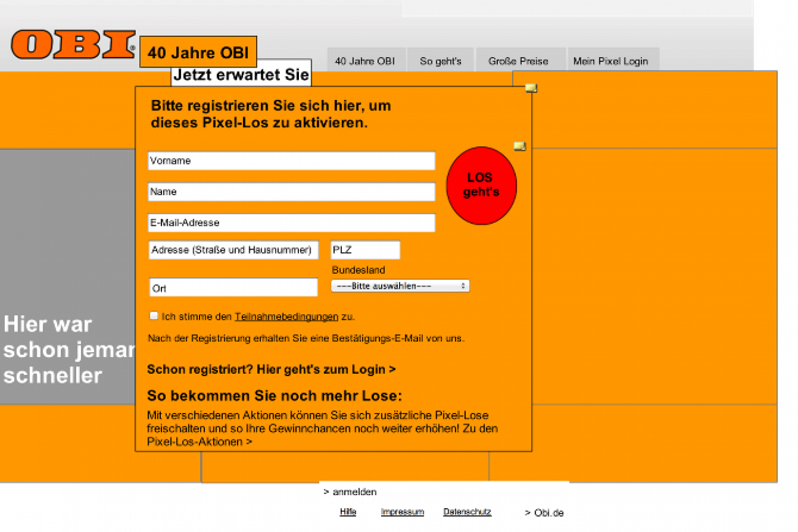Screen dimensions: 798x532
Task: Open sticky note icon above the red LOS button
Action: (x=519, y=146)
